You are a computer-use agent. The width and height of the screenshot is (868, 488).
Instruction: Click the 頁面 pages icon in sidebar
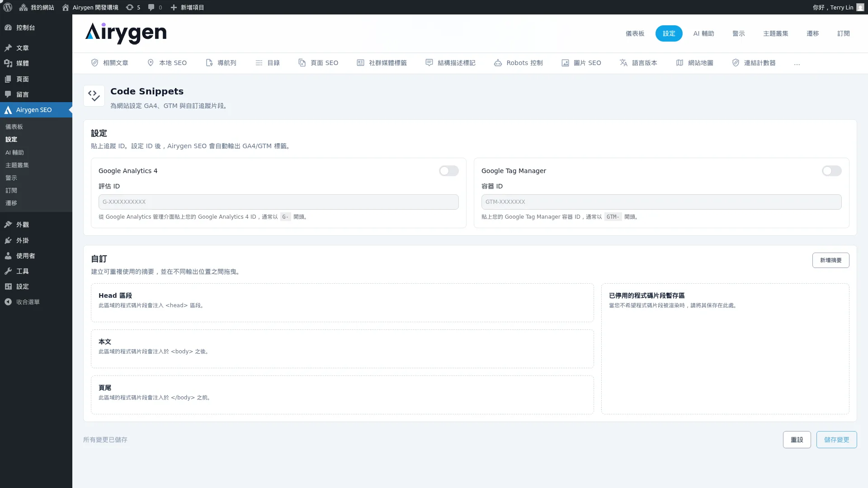coord(8,79)
